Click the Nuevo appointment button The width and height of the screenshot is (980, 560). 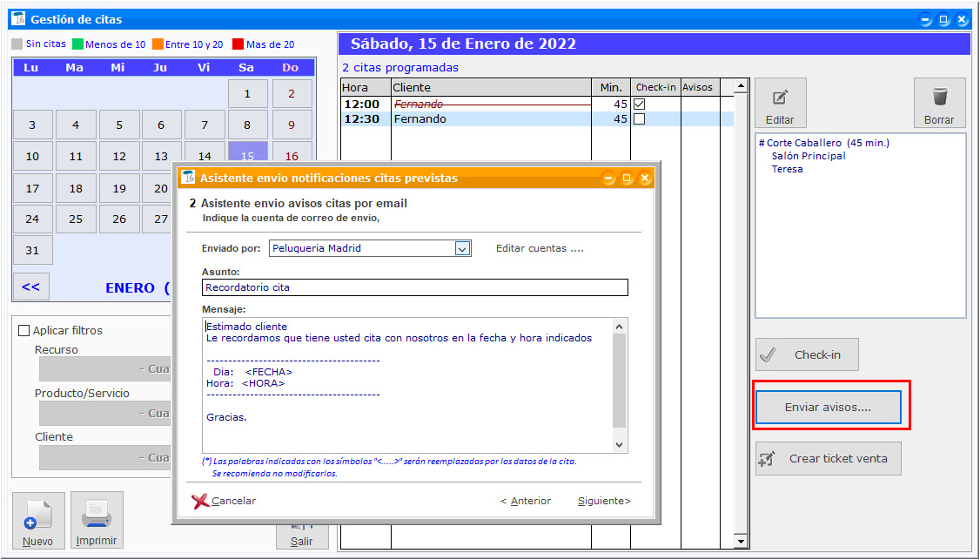[x=38, y=521]
